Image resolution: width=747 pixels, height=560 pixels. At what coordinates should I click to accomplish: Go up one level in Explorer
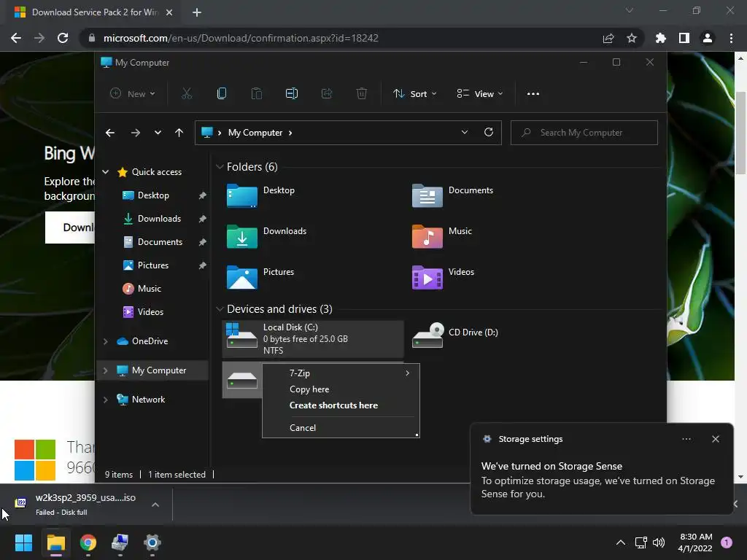(179, 133)
